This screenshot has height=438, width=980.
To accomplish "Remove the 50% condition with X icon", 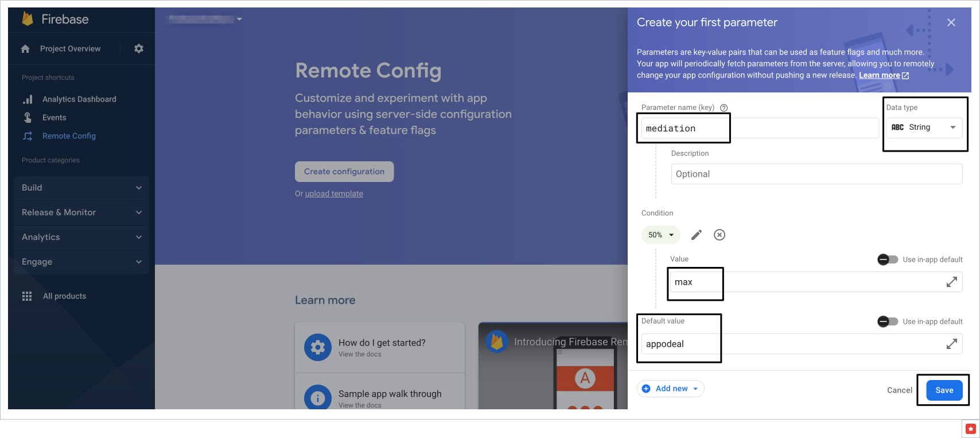I will coord(720,235).
